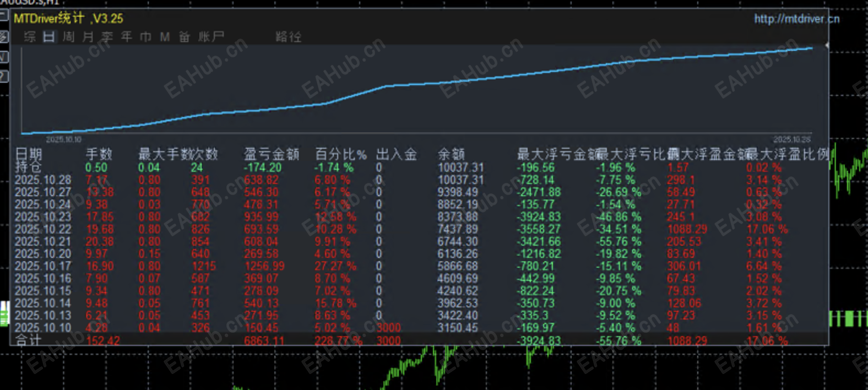Click the 6863.11 total profit value
Image resolution: width=868 pixels, height=390 pixels.
(x=265, y=340)
